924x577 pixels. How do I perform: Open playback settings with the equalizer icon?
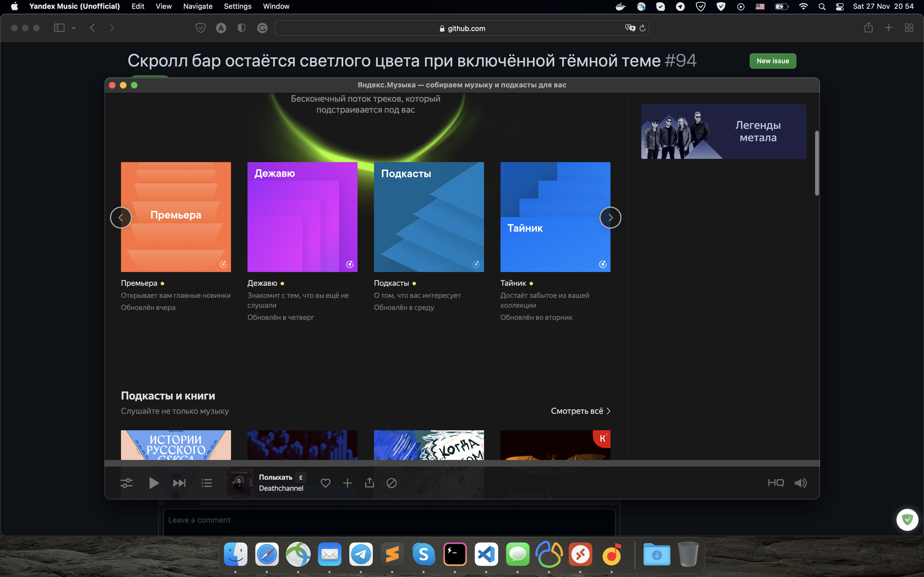[x=127, y=483]
